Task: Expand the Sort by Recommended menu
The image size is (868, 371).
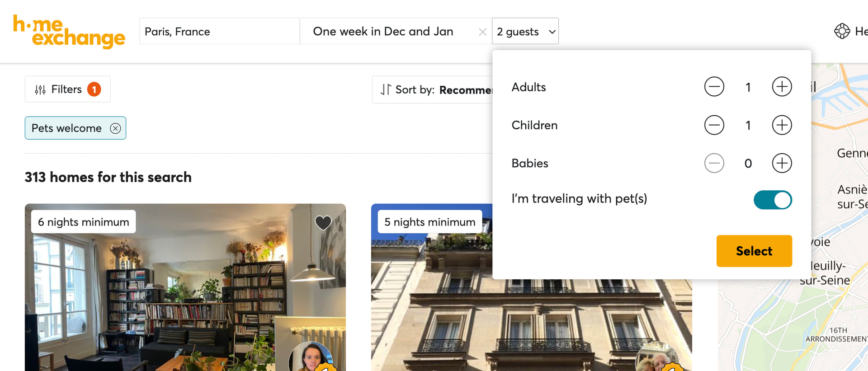Action: [x=434, y=90]
